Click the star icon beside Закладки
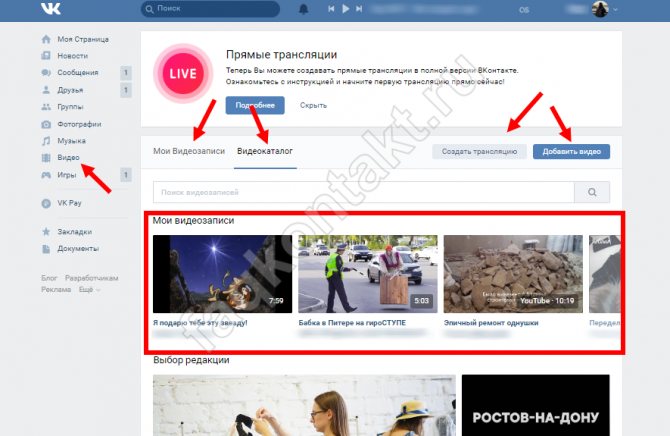This screenshot has height=436, width=670. click(46, 232)
